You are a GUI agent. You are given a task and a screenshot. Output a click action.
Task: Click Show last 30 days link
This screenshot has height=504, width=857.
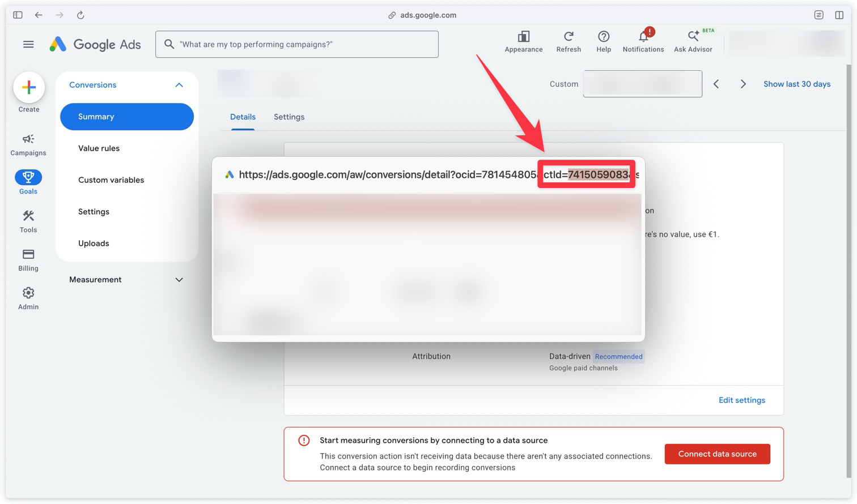click(797, 84)
